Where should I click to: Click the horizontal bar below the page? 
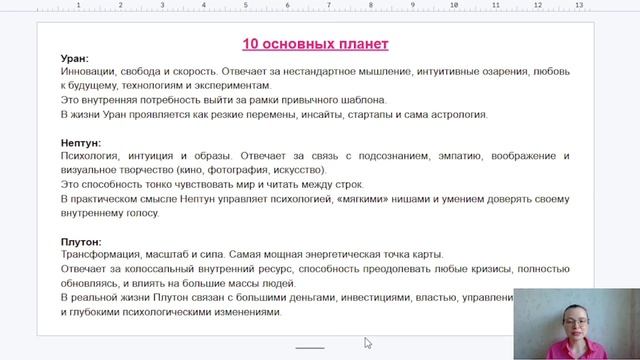click(x=310, y=348)
